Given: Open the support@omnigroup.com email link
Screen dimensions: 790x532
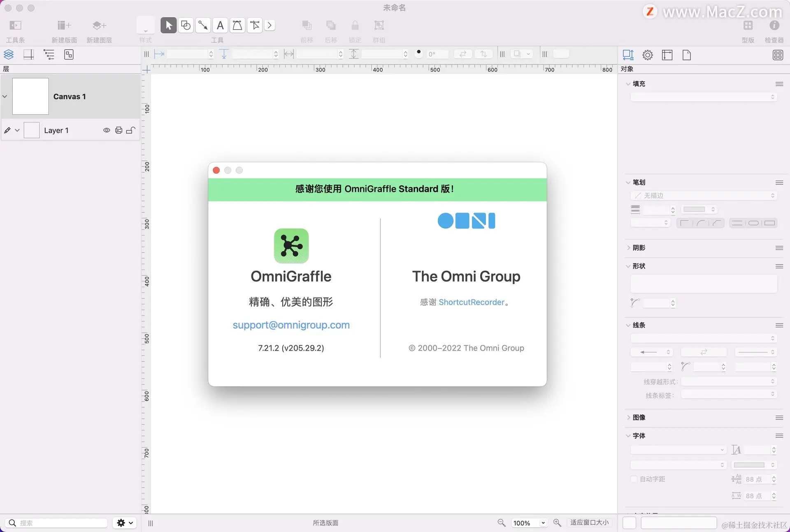Looking at the screenshot, I should (291, 325).
